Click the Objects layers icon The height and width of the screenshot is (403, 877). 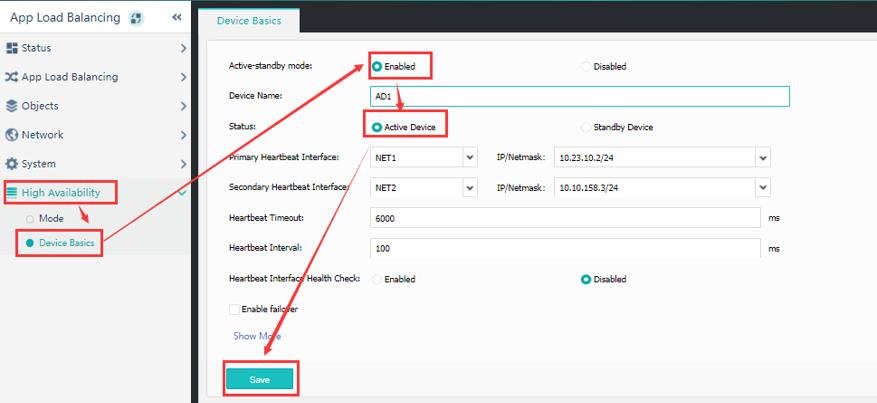coord(12,106)
